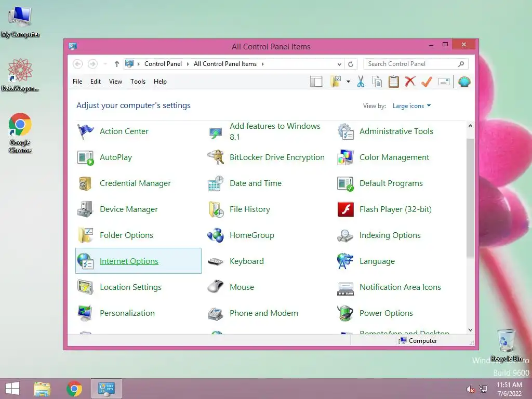
Task: Expand the chevron before Control Panel breadcrumb
Action: point(138,64)
